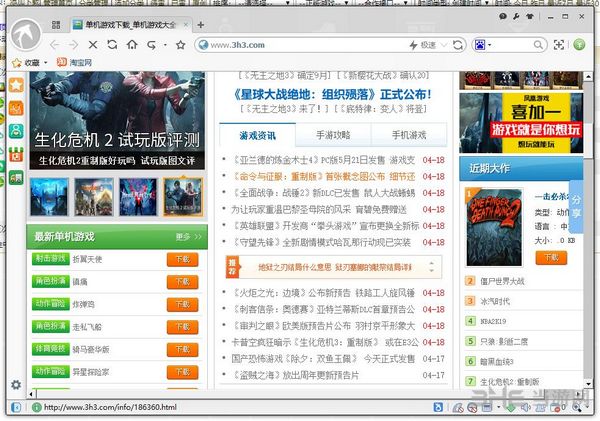Close the 单机游戏下载 tab
Viewport: 600px width, 421px height.
tap(186, 25)
